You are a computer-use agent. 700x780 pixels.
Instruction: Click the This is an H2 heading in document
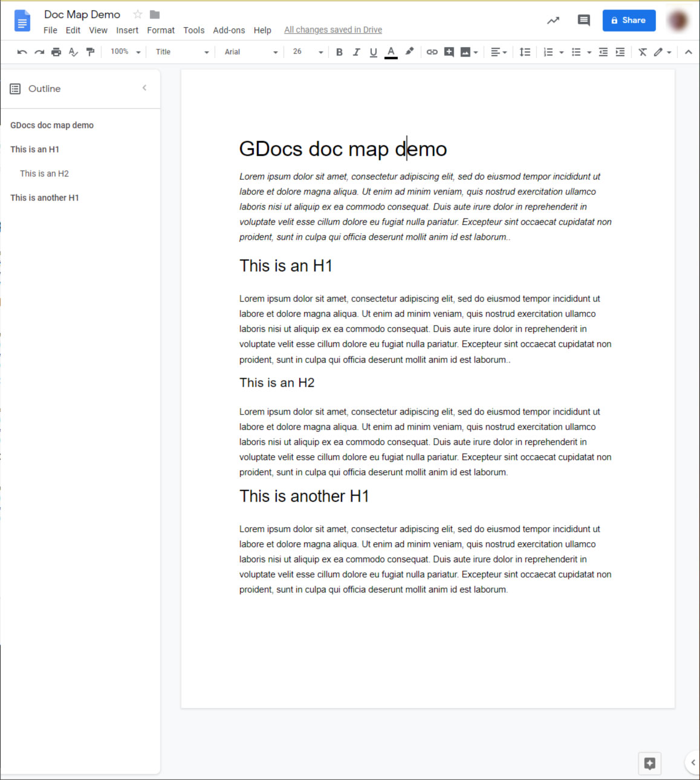(x=277, y=383)
